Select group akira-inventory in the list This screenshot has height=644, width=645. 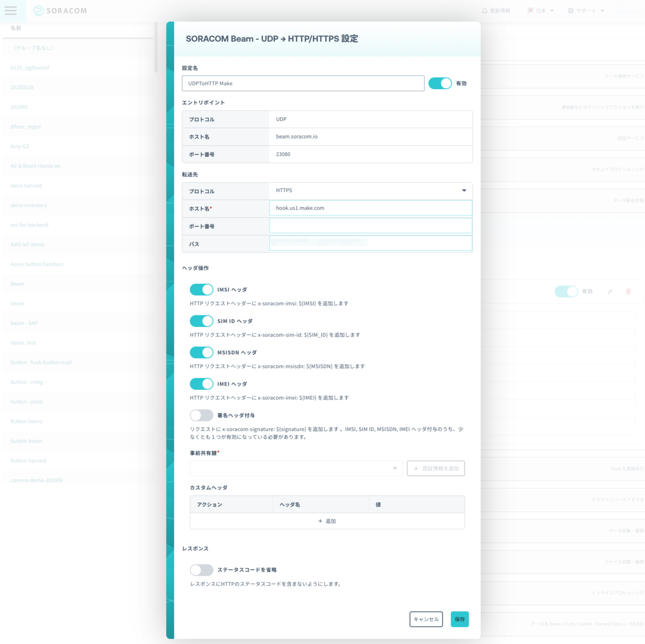tap(78, 205)
